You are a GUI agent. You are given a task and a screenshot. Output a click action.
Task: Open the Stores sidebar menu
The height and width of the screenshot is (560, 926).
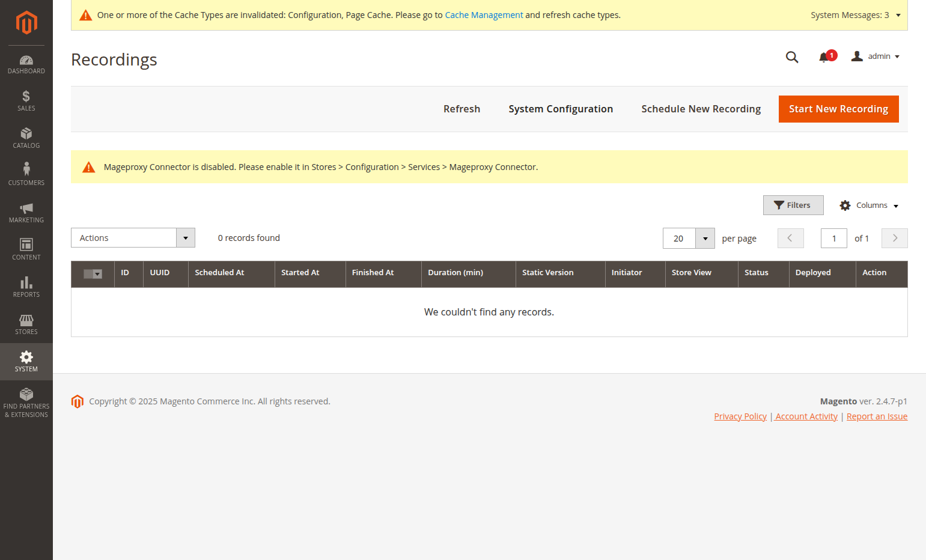pos(26,325)
